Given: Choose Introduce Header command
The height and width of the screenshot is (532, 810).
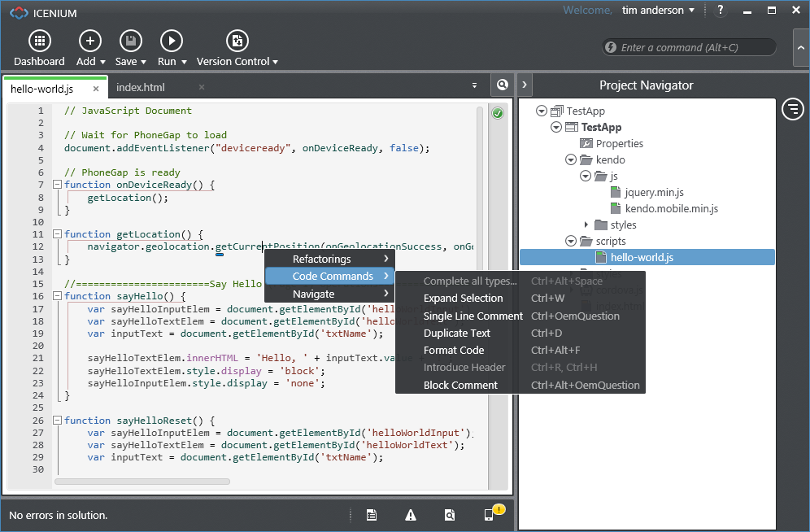Looking at the screenshot, I should pos(520,367).
